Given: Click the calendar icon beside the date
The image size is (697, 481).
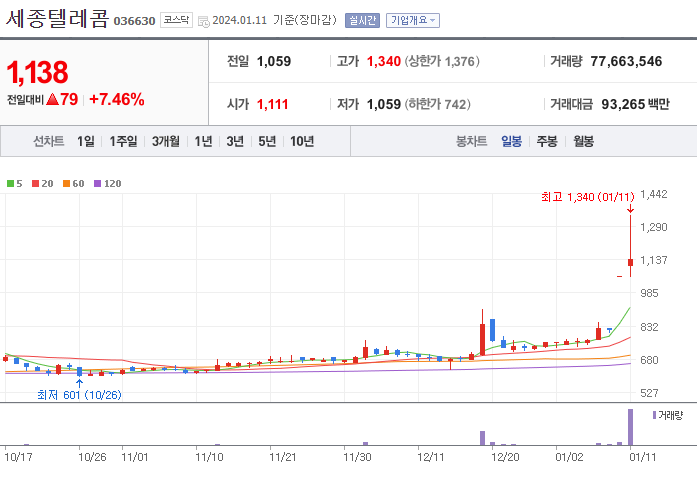Looking at the screenshot, I should click(204, 21).
